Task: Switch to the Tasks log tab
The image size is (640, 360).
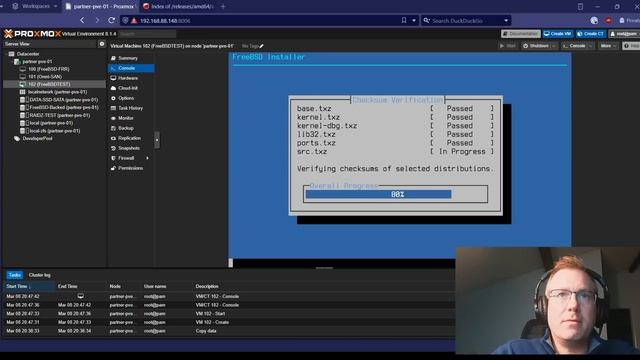Action: point(15,275)
